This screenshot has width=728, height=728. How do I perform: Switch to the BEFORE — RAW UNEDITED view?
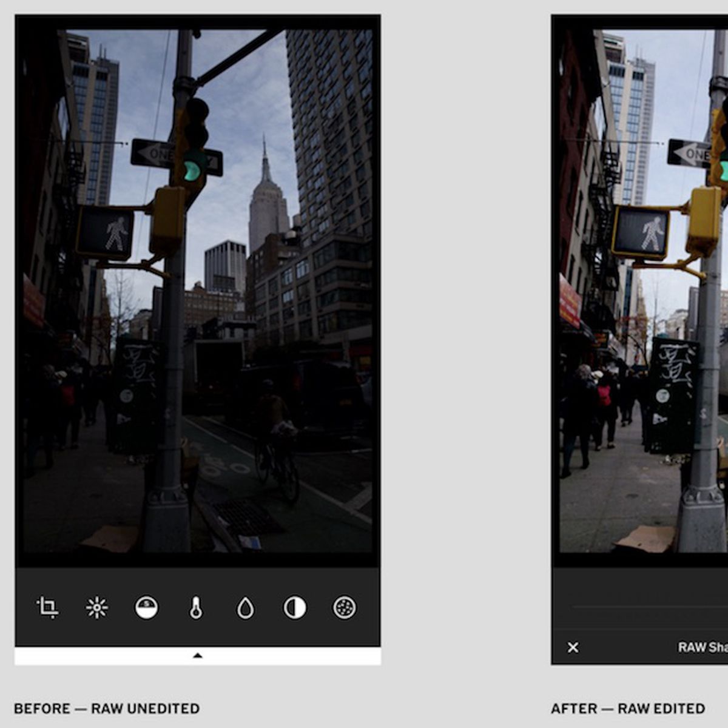click(107, 707)
